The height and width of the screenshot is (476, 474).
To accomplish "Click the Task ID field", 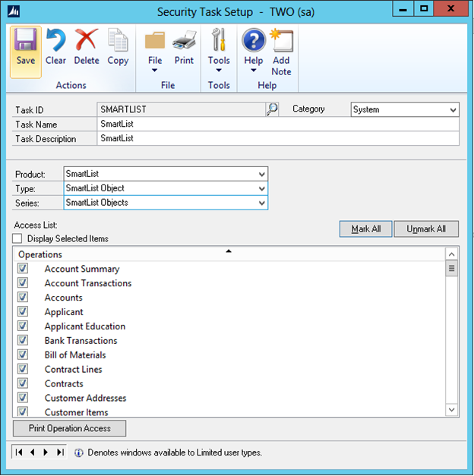I will pyautogui.click(x=182, y=109).
